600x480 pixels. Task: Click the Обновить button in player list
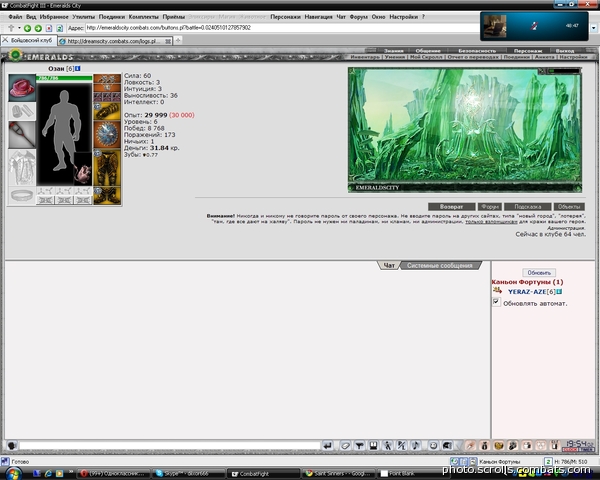click(539, 273)
